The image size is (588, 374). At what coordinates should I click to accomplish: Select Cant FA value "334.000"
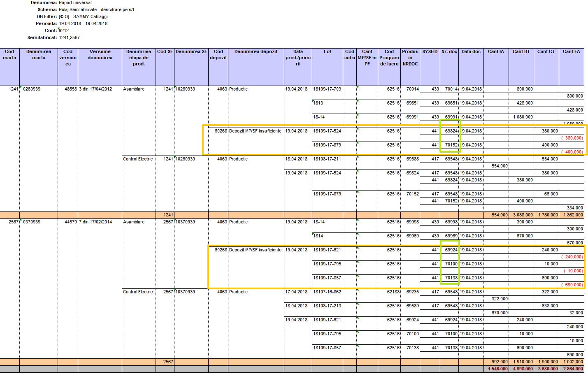tap(575, 208)
